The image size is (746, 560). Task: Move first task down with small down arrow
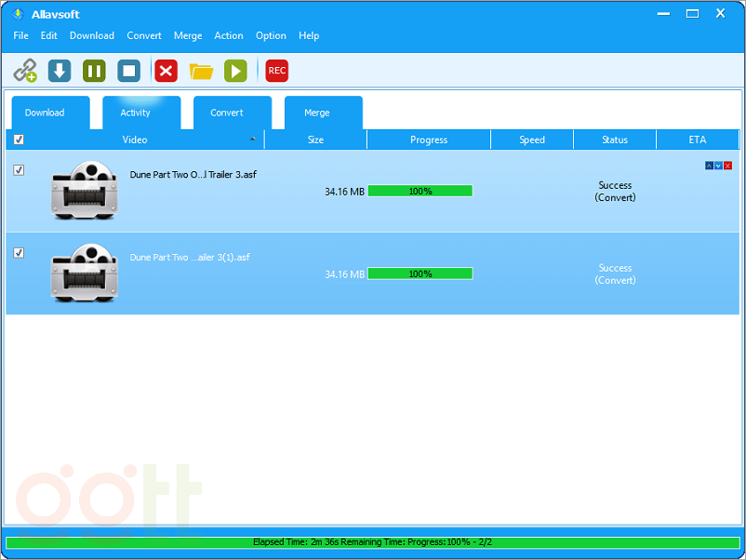click(x=718, y=166)
